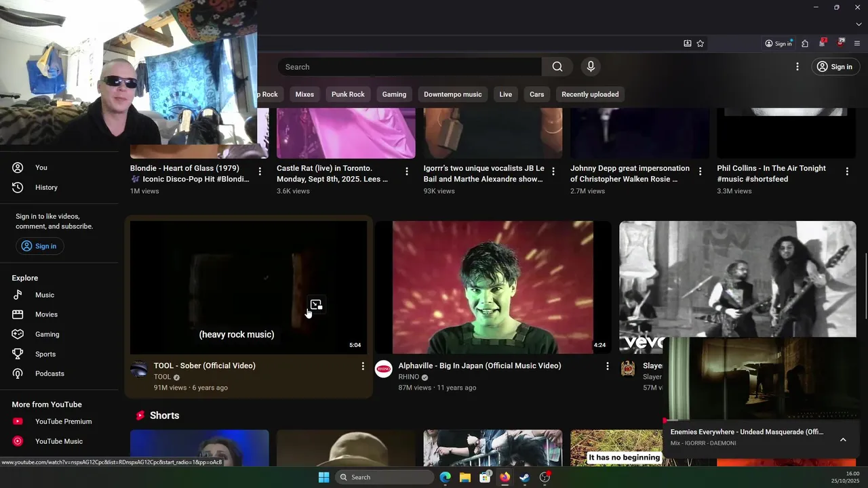Click RHINO channel avatar
This screenshot has width=868, height=488.
384,369
